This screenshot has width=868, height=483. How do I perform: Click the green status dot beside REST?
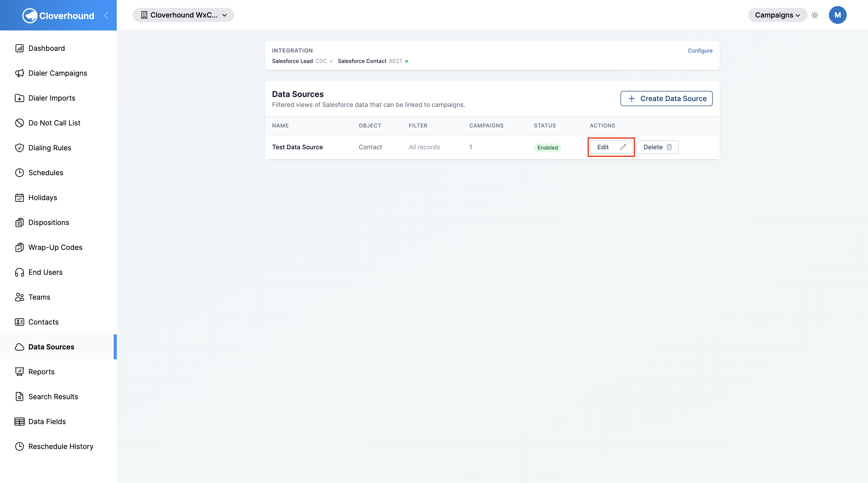407,61
